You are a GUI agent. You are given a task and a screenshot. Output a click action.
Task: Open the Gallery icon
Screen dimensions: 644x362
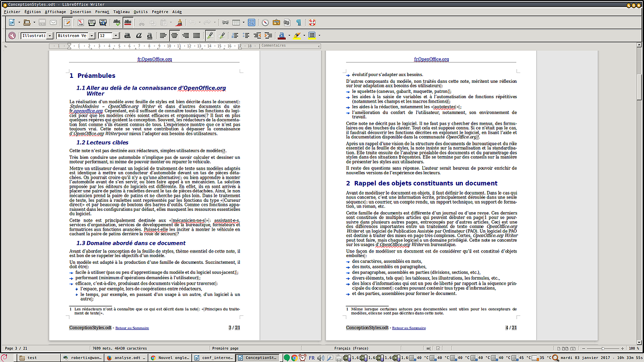pyautogui.click(x=276, y=22)
